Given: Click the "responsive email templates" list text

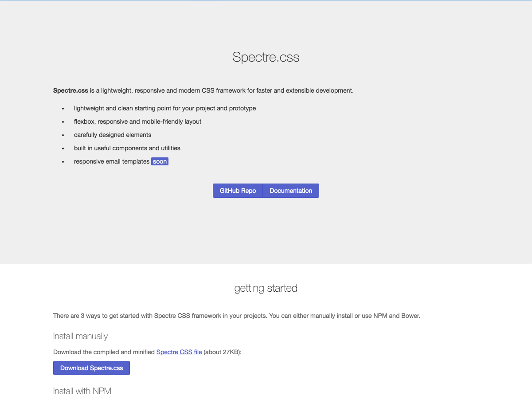Looking at the screenshot, I should (112, 161).
